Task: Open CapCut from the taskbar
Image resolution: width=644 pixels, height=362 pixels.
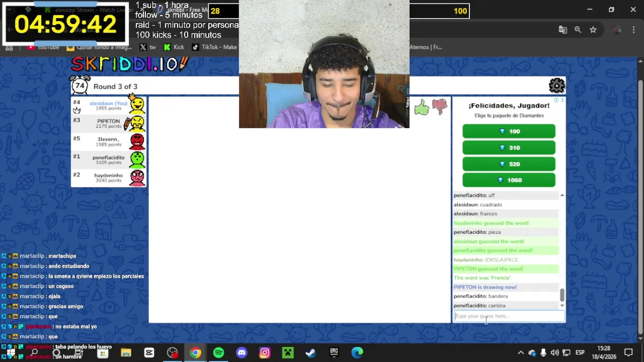Action: click(x=149, y=352)
